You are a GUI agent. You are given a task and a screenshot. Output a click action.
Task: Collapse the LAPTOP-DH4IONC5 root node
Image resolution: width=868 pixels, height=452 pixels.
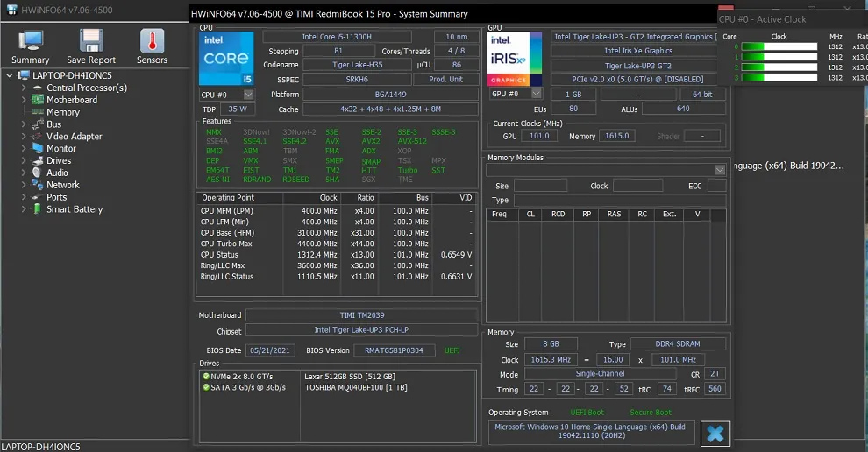(10, 75)
